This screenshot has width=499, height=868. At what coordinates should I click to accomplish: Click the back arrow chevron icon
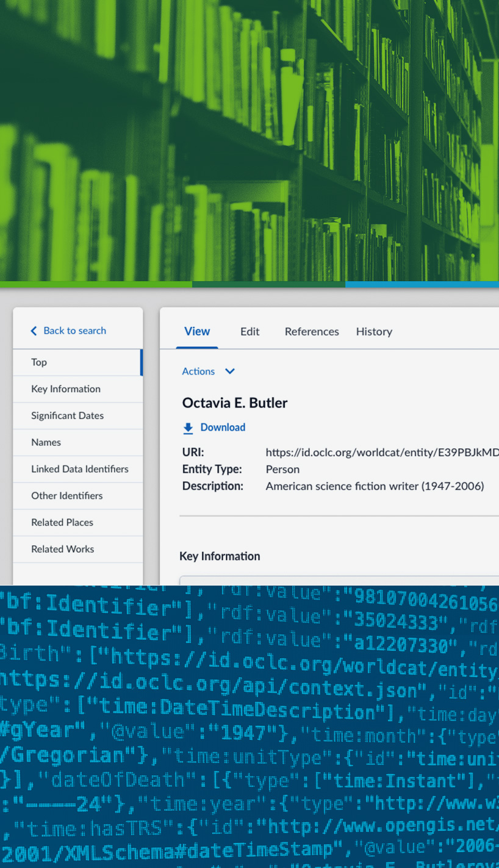[34, 331]
